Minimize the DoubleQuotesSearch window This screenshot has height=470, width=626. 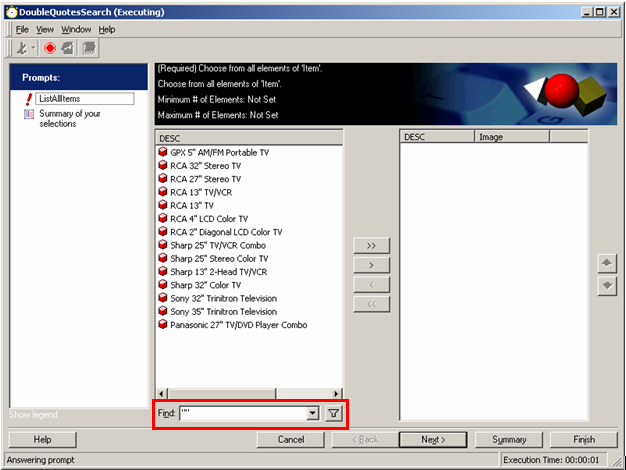tap(587, 12)
